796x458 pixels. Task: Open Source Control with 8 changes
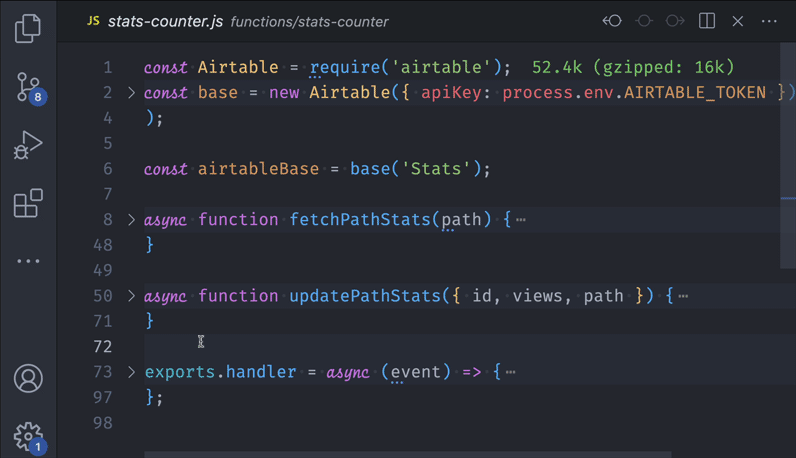point(29,88)
